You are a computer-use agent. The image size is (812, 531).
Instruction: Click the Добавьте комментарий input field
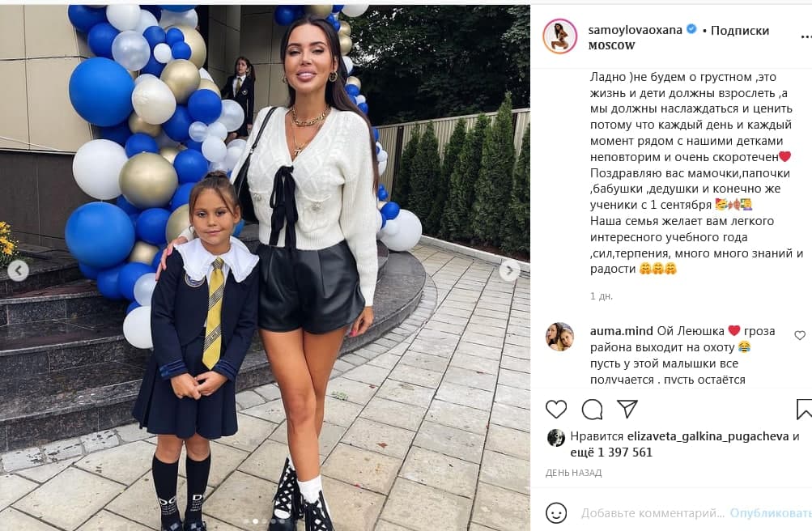[653, 513]
